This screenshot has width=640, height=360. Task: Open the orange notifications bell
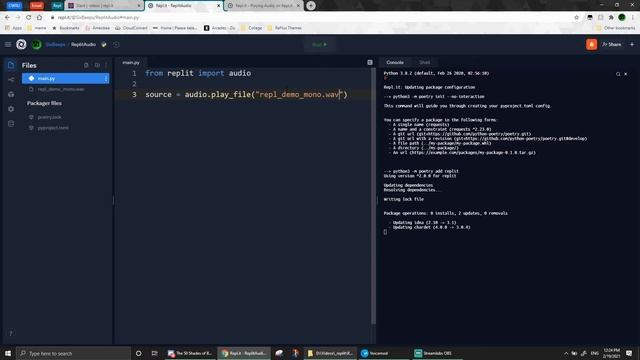(x=591, y=44)
